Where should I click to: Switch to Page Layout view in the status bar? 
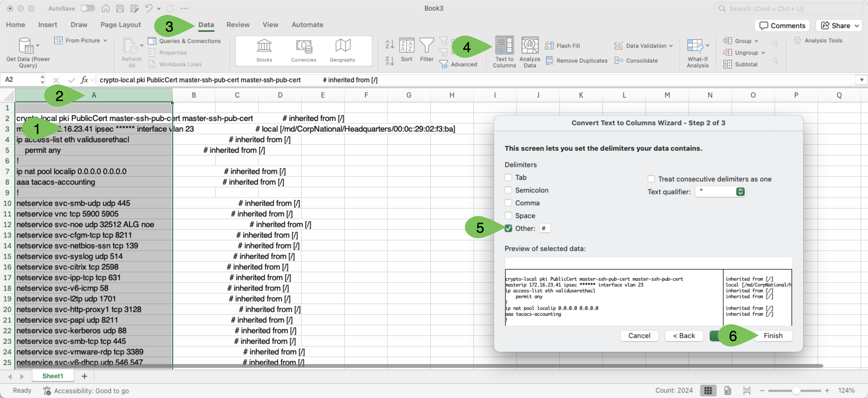click(727, 390)
